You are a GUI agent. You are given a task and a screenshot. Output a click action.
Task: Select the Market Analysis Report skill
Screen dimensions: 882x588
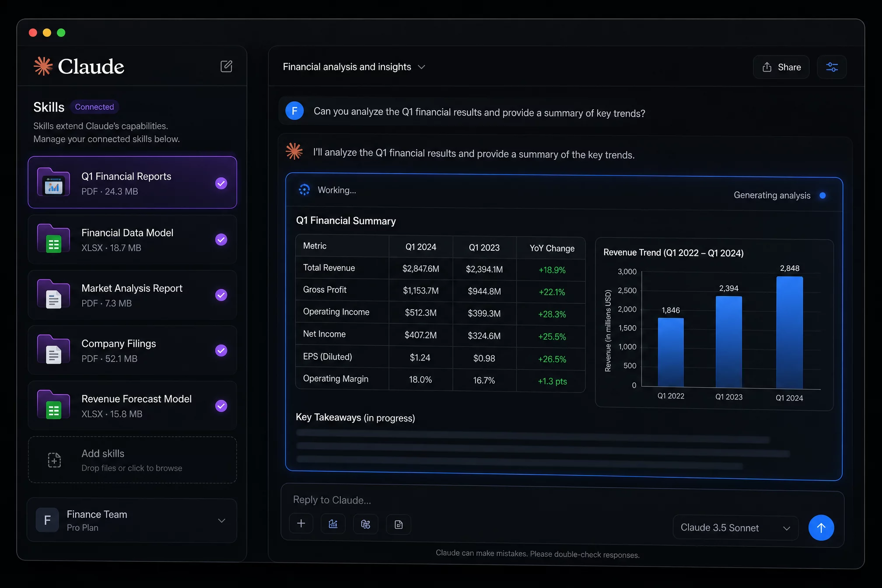tap(132, 295)
